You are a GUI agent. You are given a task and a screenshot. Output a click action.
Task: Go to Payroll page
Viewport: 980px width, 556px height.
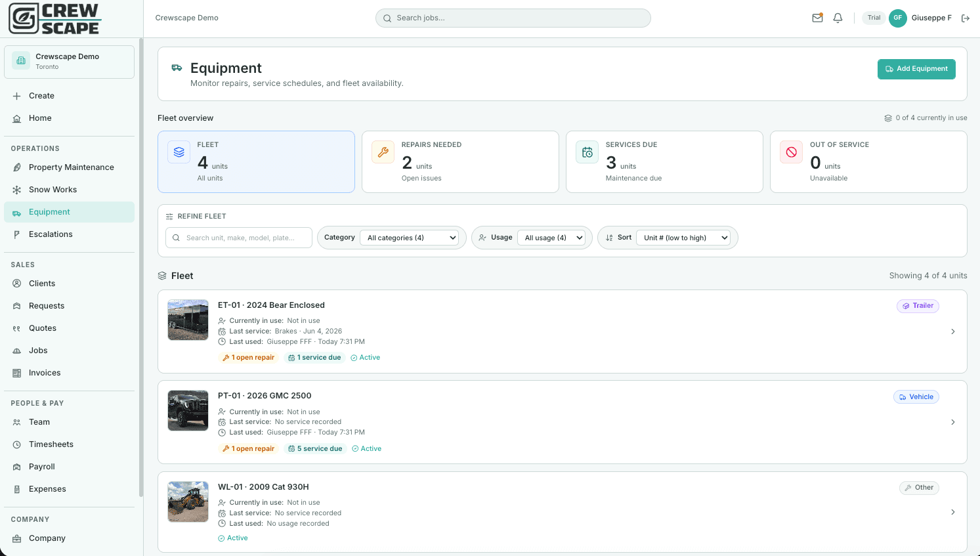[69, 467]
